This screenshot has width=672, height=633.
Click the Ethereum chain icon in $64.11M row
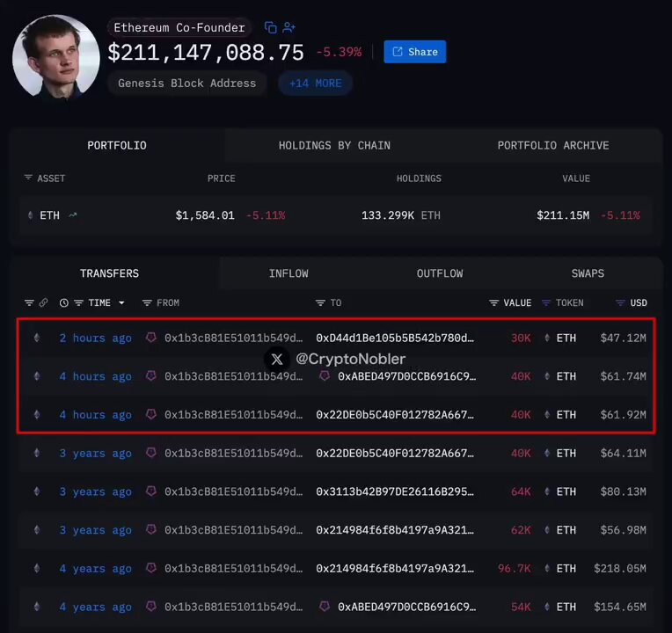37,453
